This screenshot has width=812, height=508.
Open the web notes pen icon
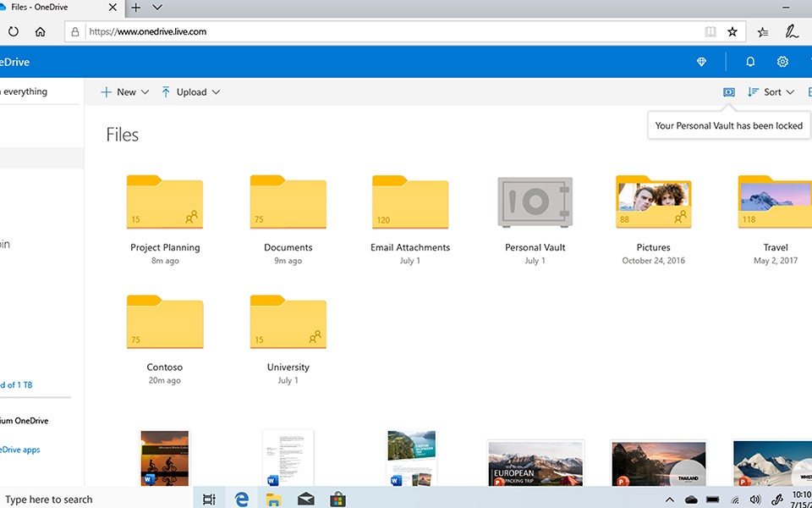click(x=792, y=31)
